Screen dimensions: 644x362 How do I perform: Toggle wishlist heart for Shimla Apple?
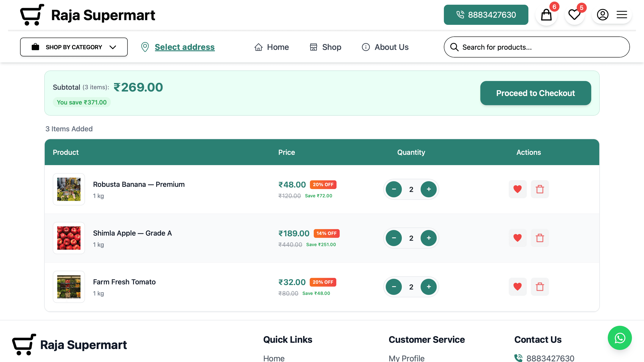pos(517,238)
